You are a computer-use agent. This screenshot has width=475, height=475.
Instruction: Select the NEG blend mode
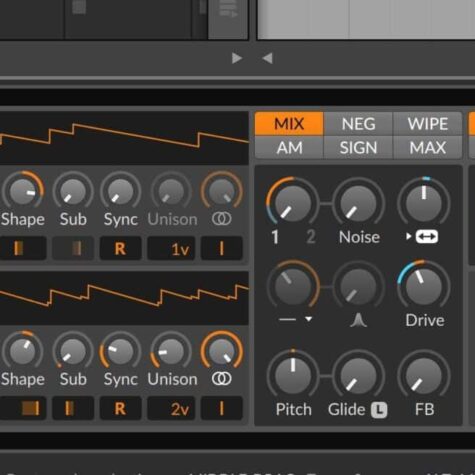(358, 124)
